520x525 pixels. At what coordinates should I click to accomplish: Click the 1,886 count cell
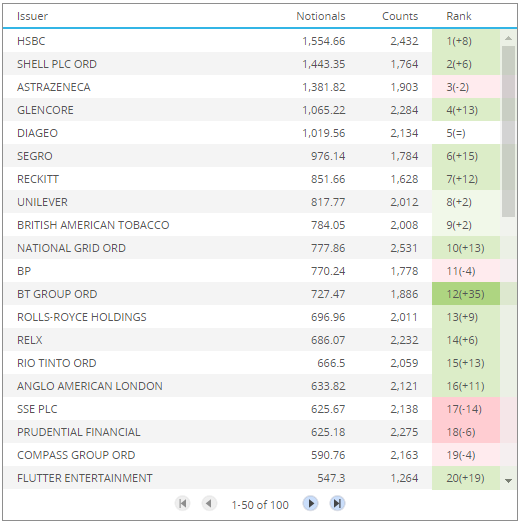pyautogui.click(x=404, y=294)
